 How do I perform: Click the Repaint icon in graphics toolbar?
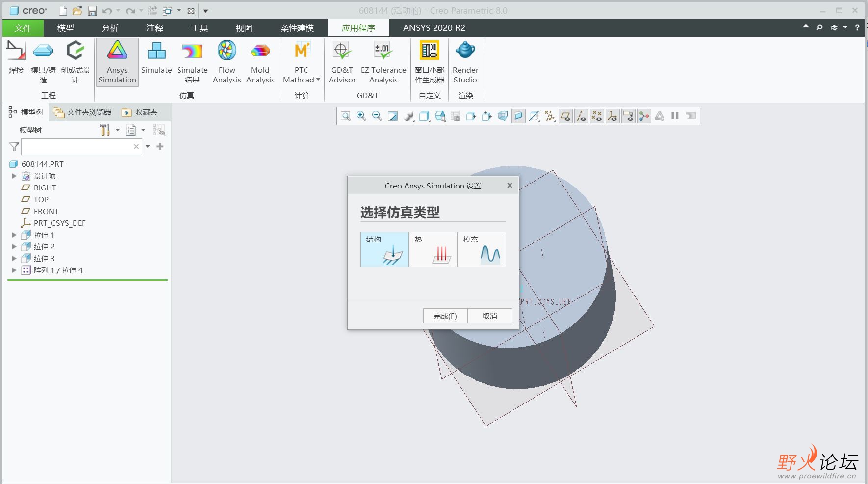tap(393, 116)
